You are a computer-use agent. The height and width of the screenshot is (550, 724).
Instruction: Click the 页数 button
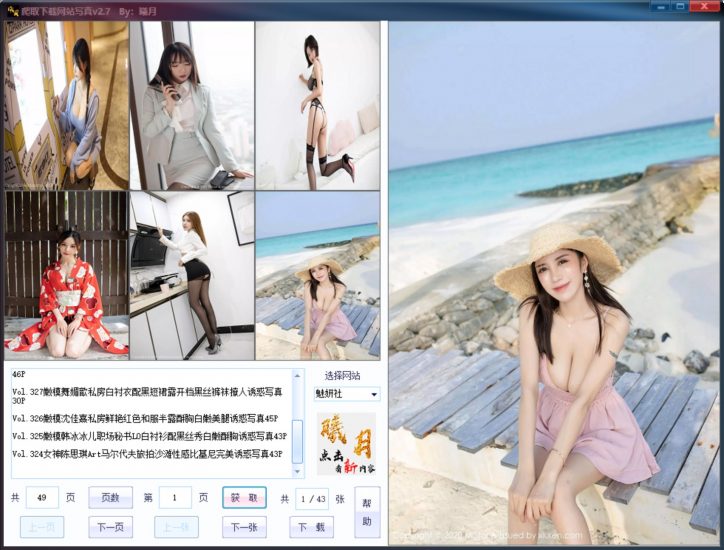click(110, 498)
